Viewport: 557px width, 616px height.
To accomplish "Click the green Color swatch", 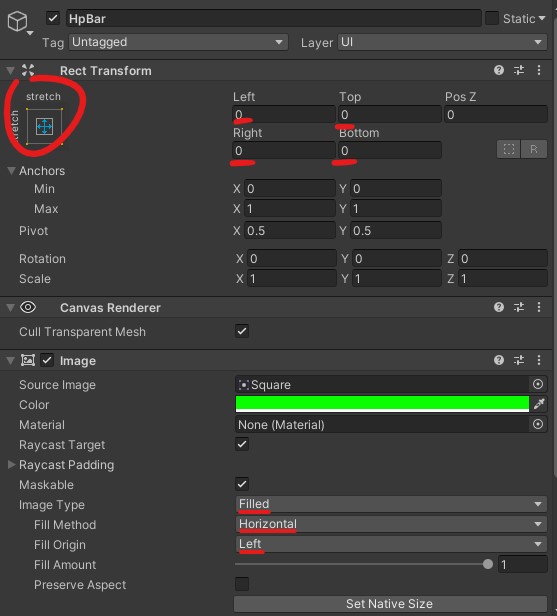I will click(x=382, y=404).
